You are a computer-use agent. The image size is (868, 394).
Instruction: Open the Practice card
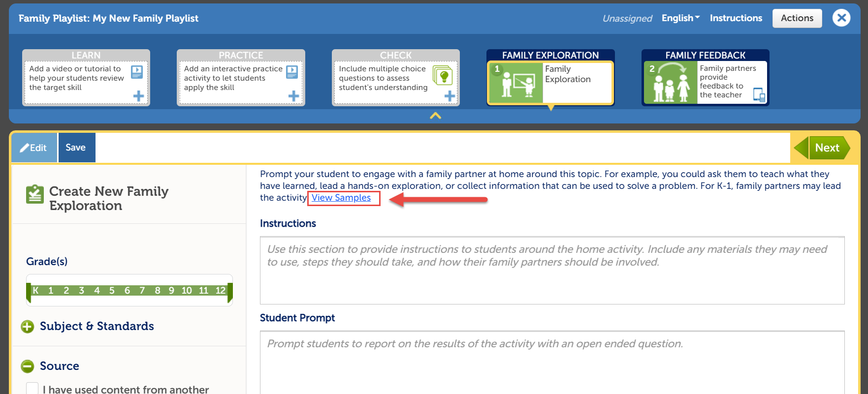click(241, 77)
